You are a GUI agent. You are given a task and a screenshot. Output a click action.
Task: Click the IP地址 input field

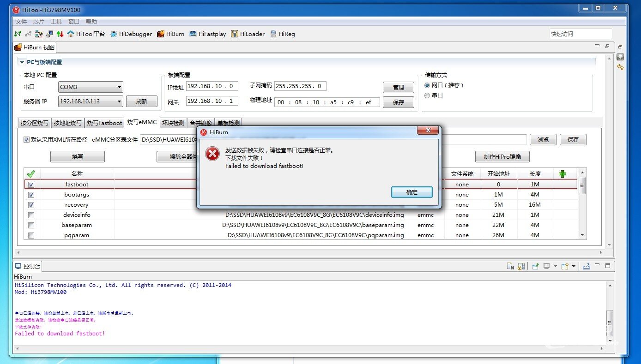212,87
